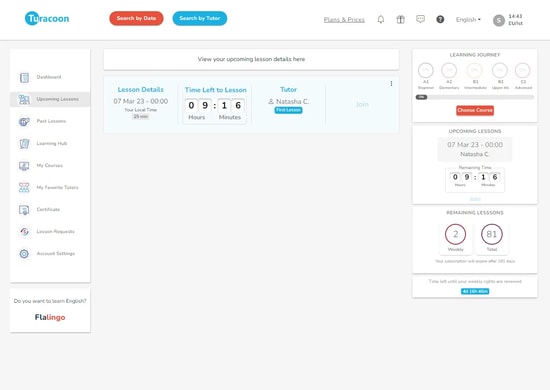
Task: Click the 'View your upcoming lesson details here' banner
Action: tap(251, 59)
